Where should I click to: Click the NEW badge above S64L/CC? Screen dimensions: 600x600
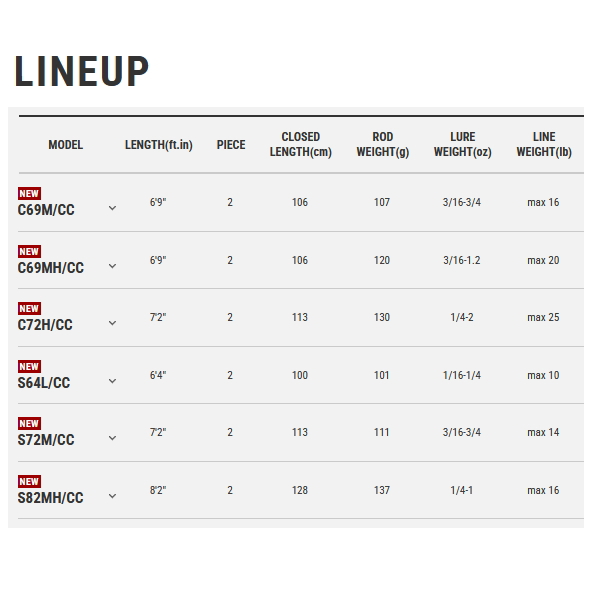29,367
